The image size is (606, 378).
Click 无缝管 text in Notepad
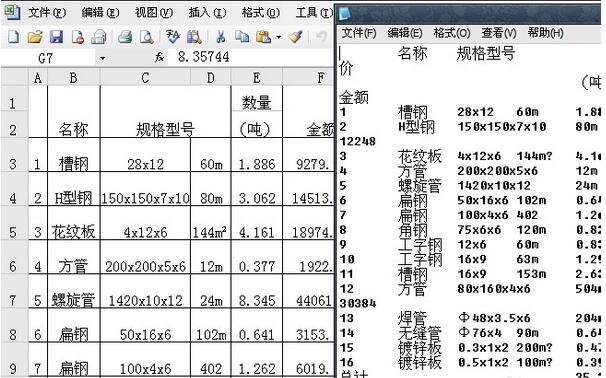click(x=419, y=333)
